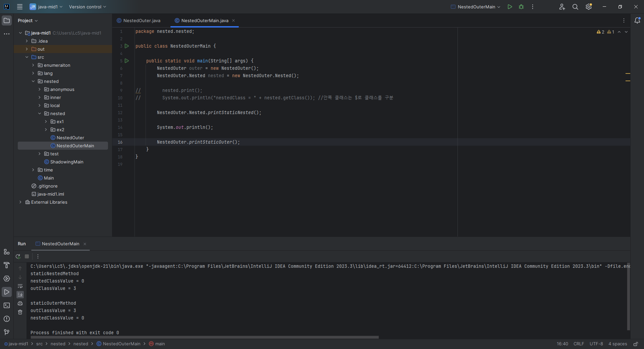The image size is (644, 349).
Task: Open the Structure tool window
Action: pyautogui.click(x=7, y=252)
